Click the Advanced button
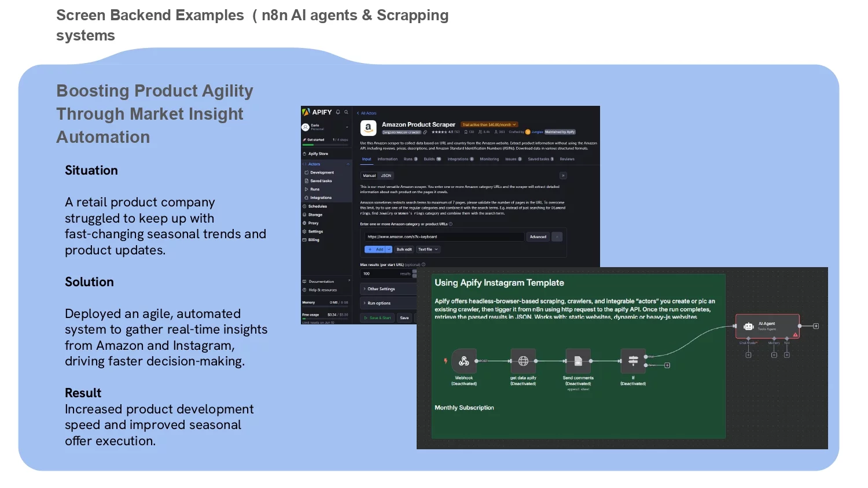 click(x=538, y=236)
